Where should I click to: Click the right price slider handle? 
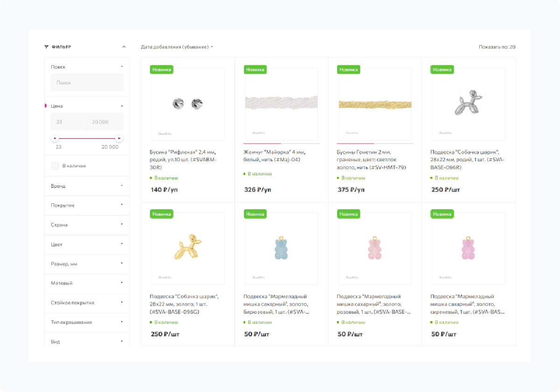[119, 138]
